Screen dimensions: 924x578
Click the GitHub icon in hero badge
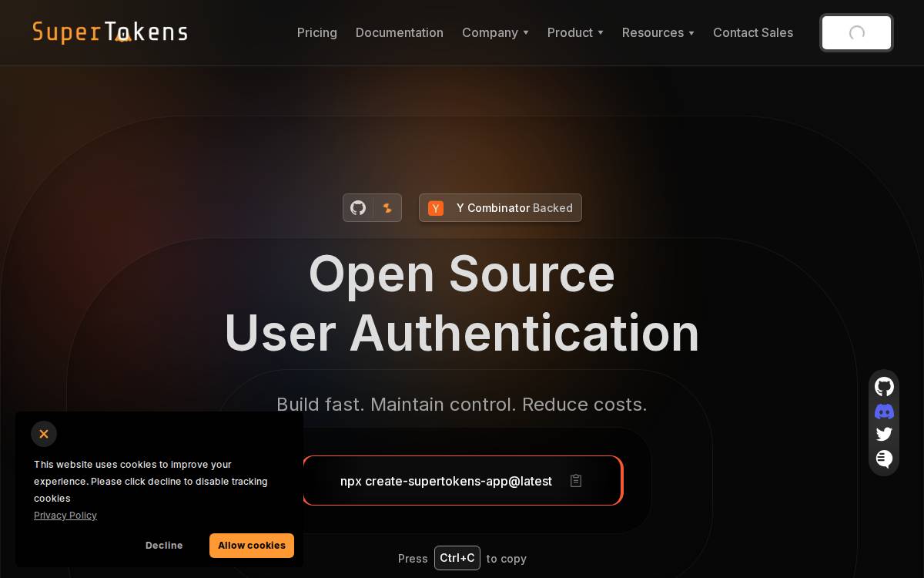pyautogui.click(x=358, y=208)
